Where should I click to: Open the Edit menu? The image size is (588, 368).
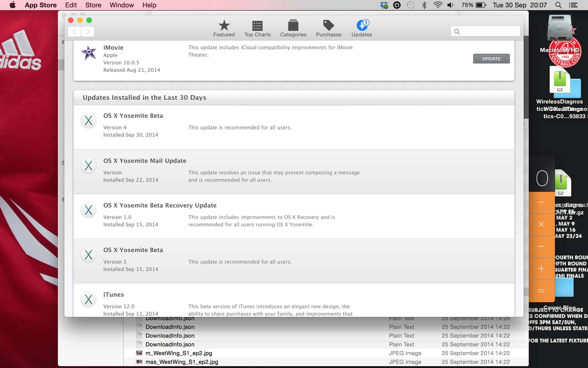71,5
